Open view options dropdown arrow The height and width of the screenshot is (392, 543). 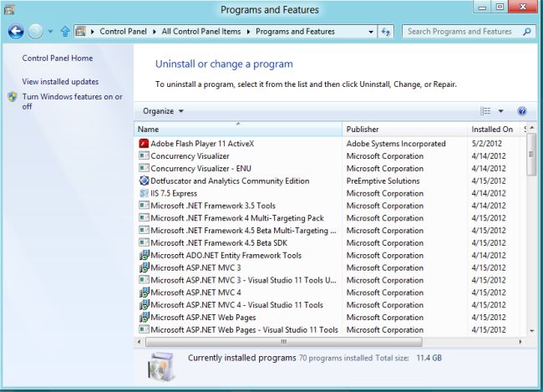click(500, 111)
